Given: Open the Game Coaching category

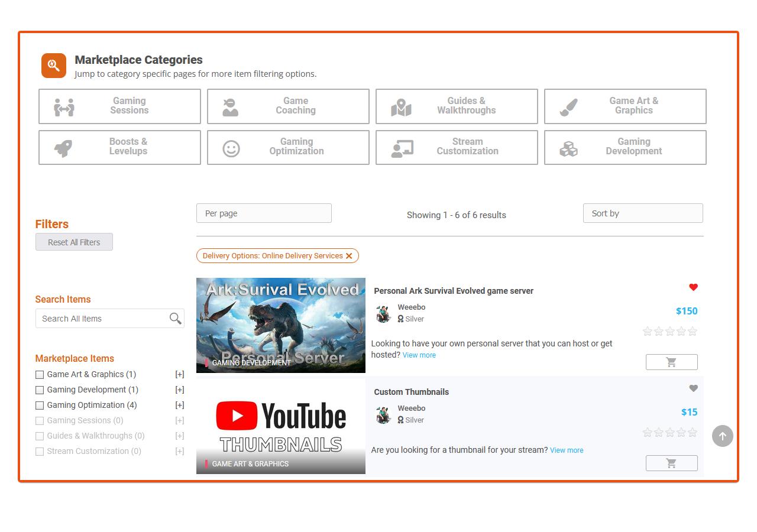Looking at the screenshot, I should 288,106.
